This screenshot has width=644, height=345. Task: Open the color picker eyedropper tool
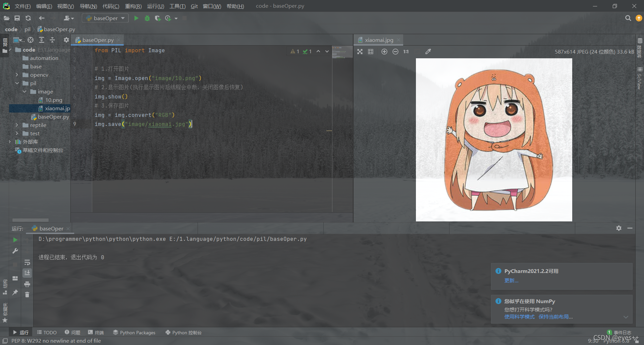[428, 52]
